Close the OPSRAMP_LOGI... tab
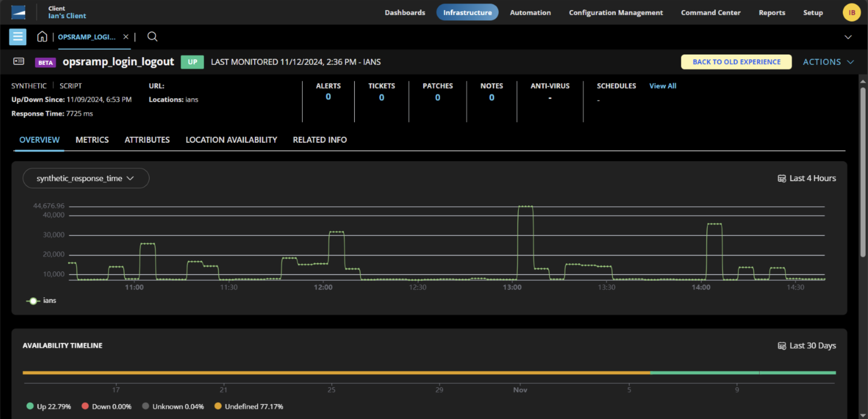Image resolution: width=868 pixels, height=419 pixels. click(x=126, y=37)
